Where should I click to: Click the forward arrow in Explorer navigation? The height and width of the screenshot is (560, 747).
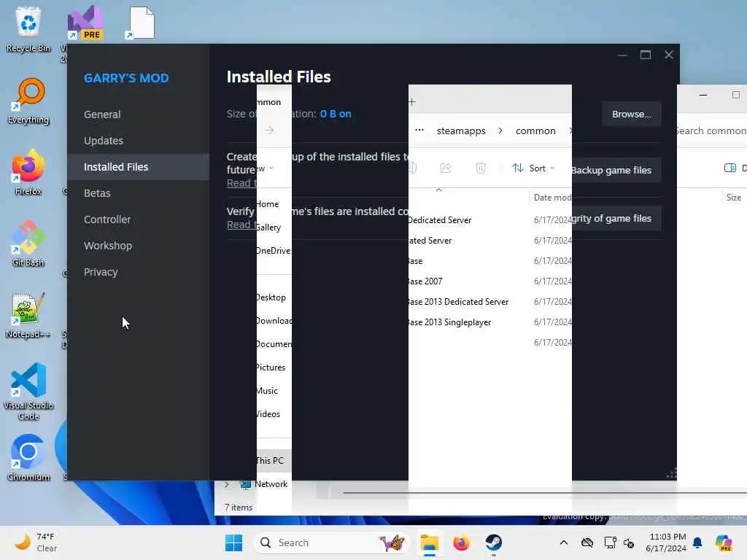tap(269, 130)
